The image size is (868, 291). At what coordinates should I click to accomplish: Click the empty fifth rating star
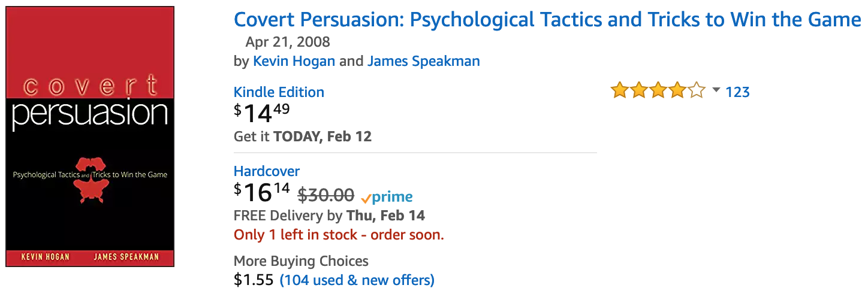tap(697, 92)
